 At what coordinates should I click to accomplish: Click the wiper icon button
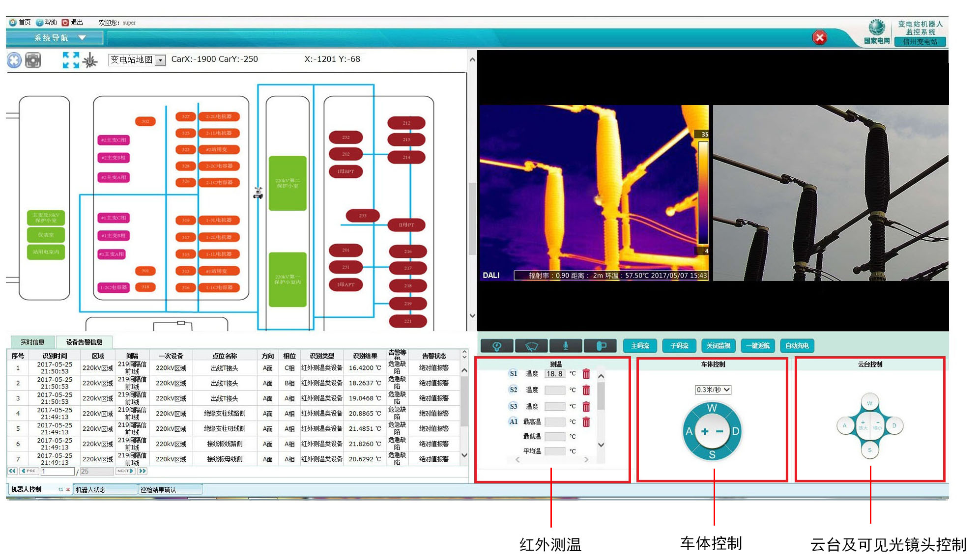pos(531,346)
